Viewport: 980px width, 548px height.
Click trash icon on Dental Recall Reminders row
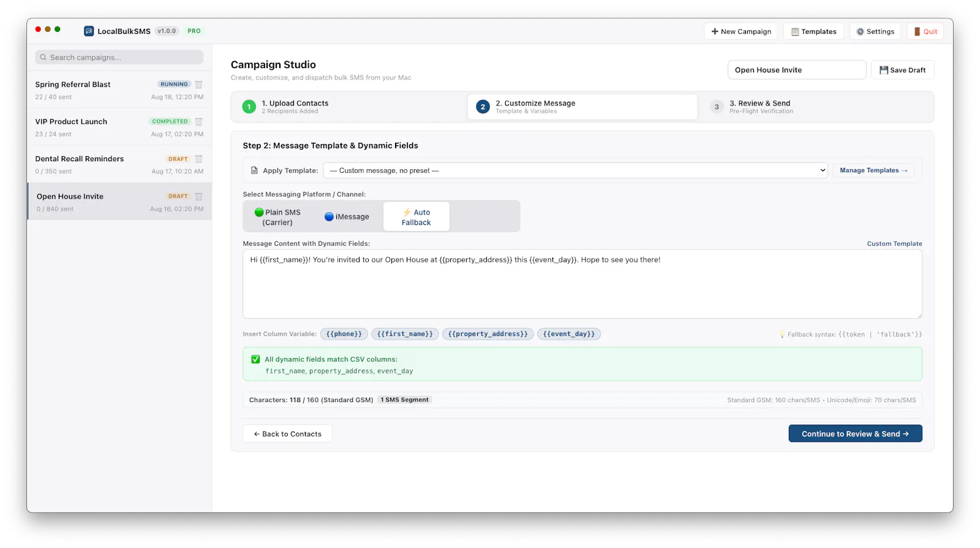pos(198,159)
